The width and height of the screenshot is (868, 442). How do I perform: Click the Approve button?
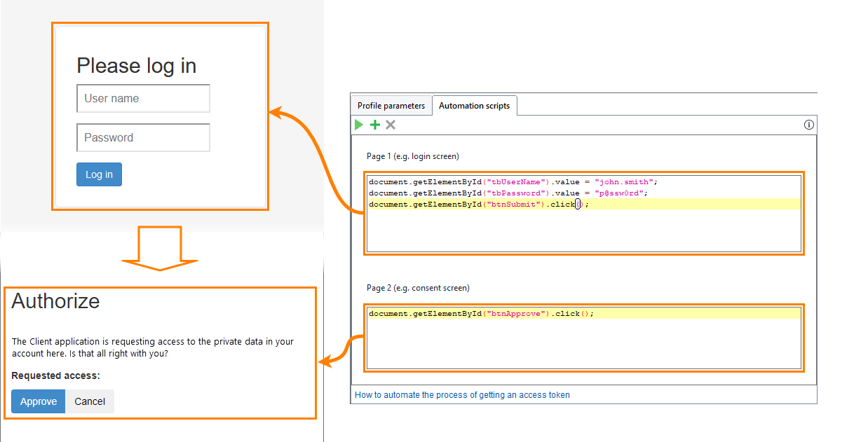(x=38, y=401)
